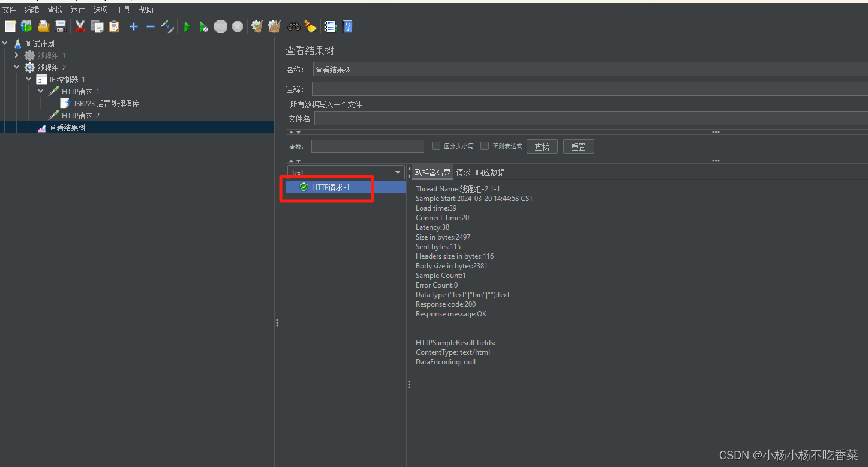Start test without pauses icon
This screenshot has height=467, width=868.
pyautogui.click(x=204, y=26)
